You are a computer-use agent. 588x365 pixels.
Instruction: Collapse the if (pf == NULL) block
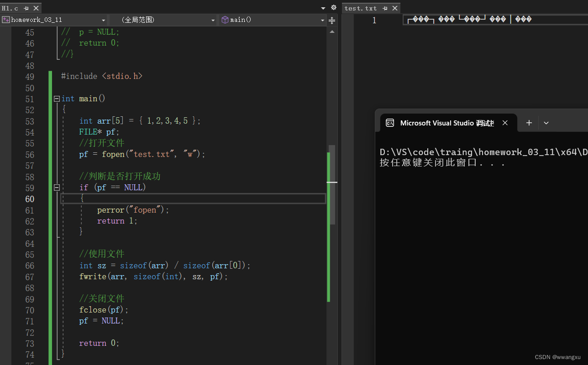[x=57, y=188]
